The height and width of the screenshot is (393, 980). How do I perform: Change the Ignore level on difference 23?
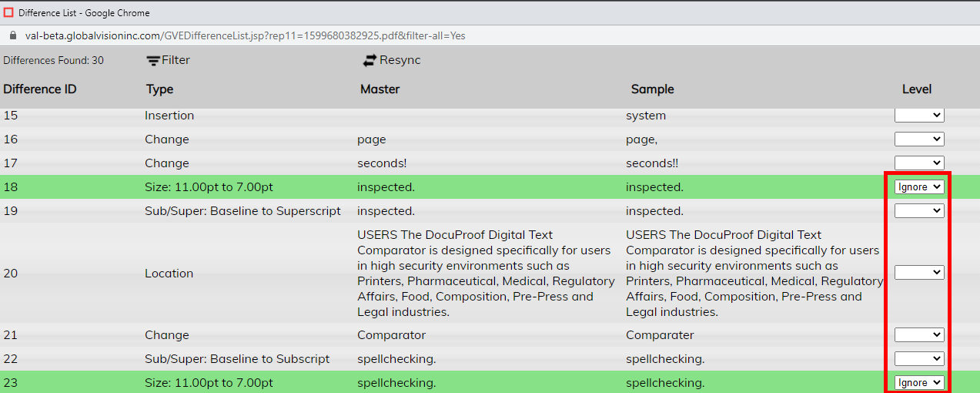[918, 383]
